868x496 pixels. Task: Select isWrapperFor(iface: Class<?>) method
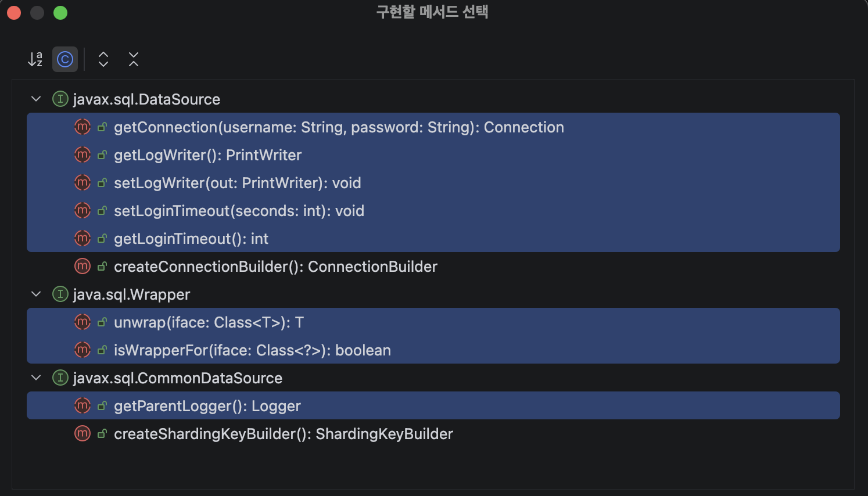coord(433,350)
